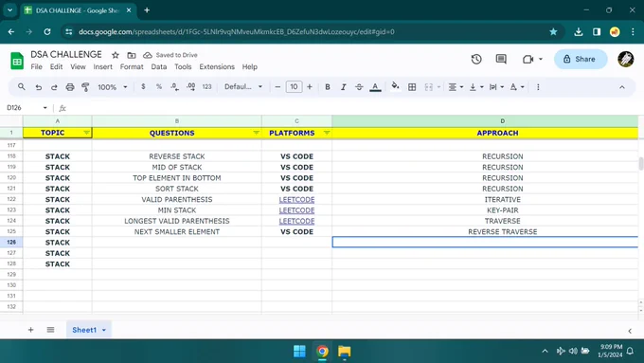Open the Data menu
The image size is (644, 363).
158,66
